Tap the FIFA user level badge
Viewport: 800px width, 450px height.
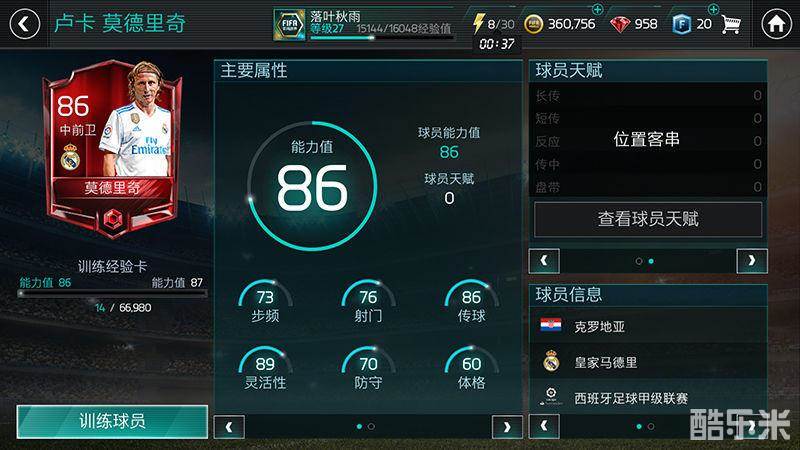(x=289, y=24)
